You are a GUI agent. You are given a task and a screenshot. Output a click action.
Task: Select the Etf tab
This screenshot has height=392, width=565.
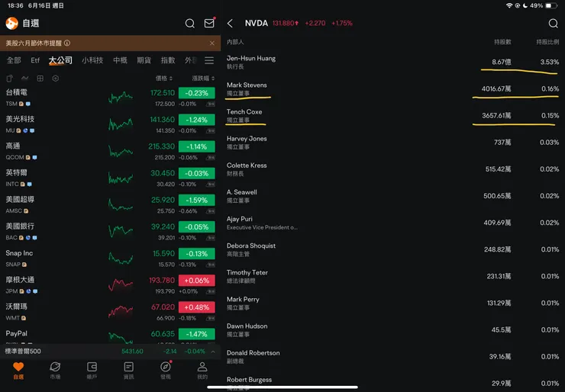35,60
